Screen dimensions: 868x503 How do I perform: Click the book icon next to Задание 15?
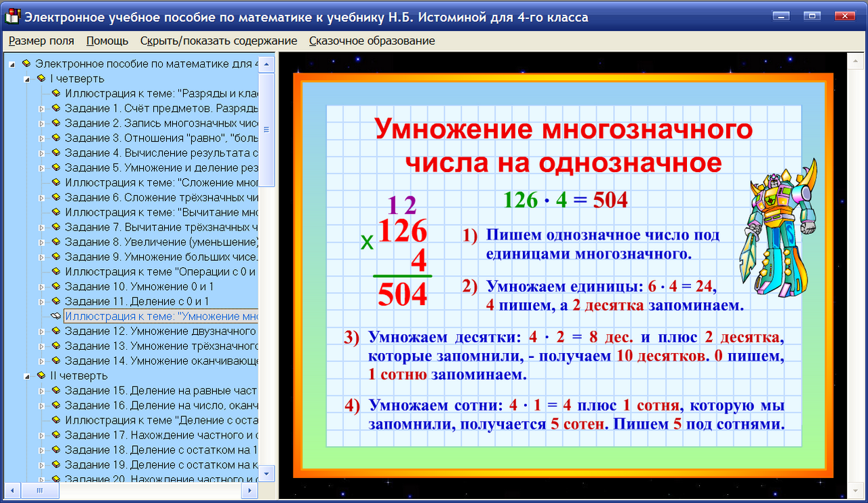click(x=57, y=389)
